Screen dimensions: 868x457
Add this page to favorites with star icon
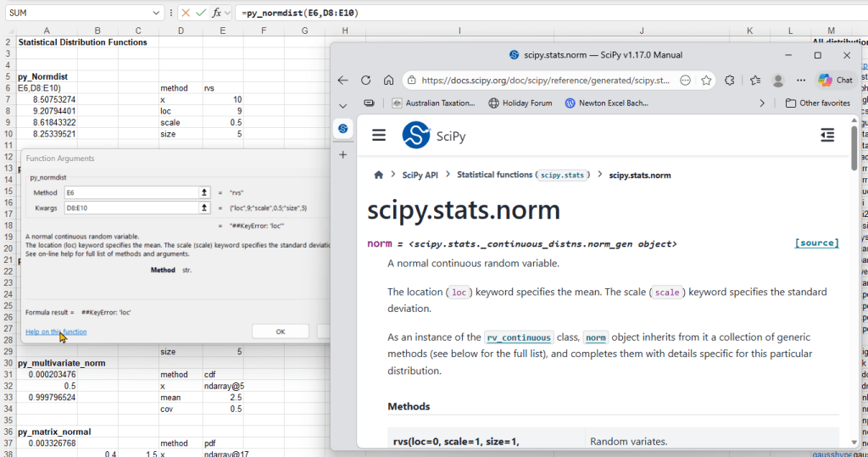706,81
